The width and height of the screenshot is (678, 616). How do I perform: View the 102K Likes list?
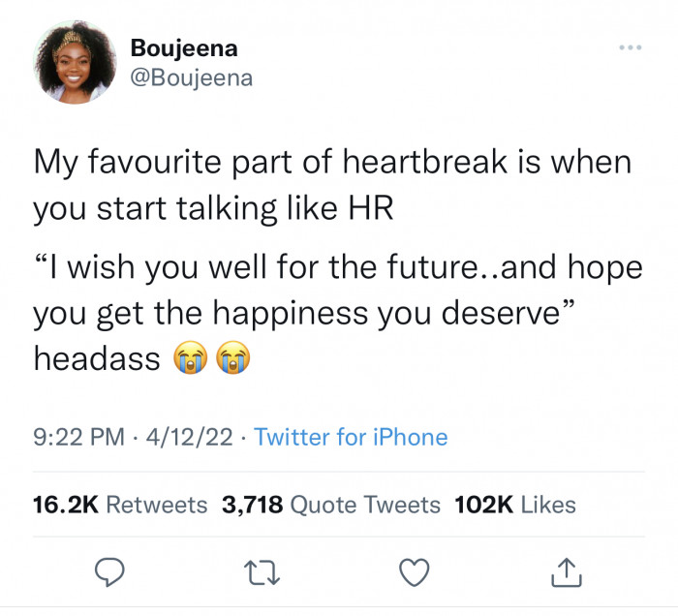[515, 505]
